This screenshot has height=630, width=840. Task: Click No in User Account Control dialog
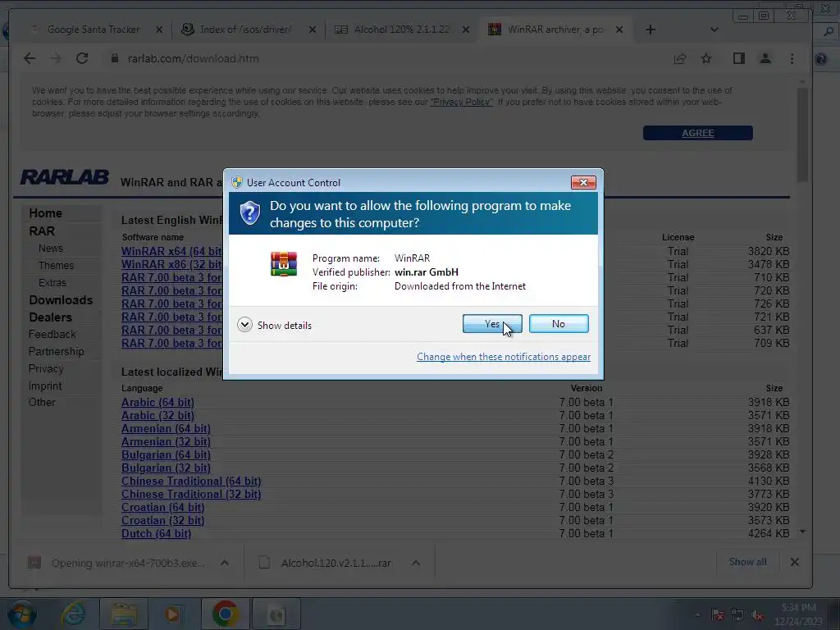coord(558,323)
